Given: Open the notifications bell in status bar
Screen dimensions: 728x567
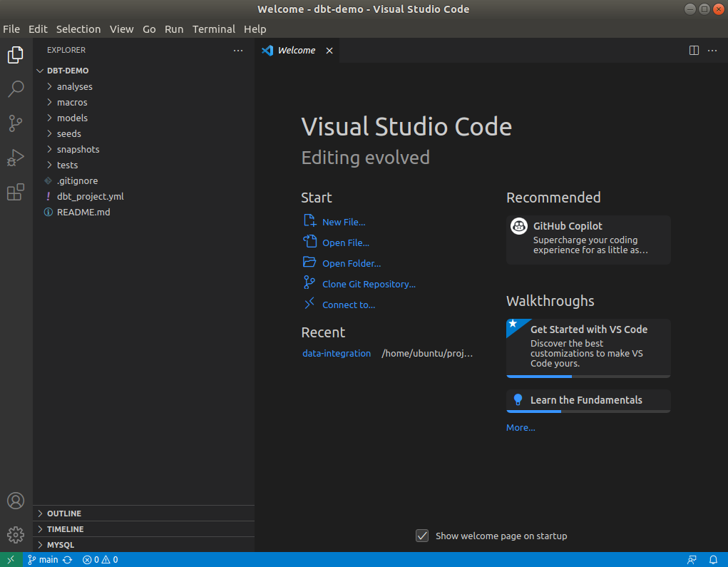Looking at the screenshot, I should pos(713,560).
